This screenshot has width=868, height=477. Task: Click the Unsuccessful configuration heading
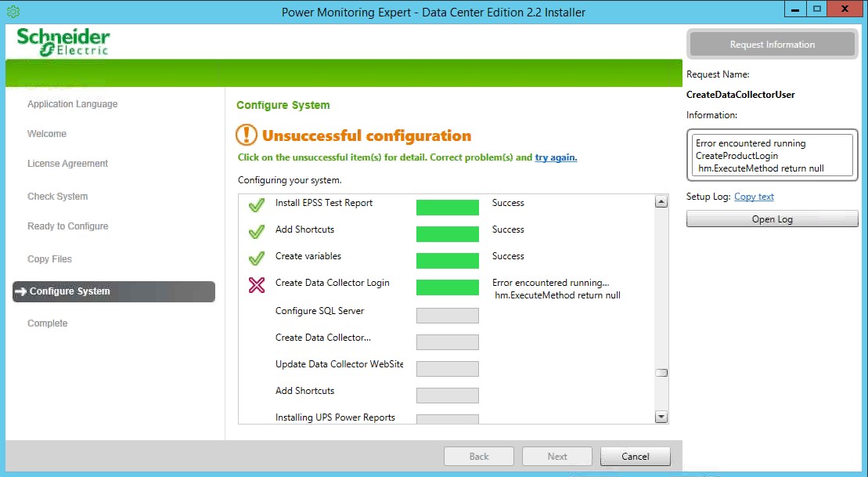[x=366, y=136]
